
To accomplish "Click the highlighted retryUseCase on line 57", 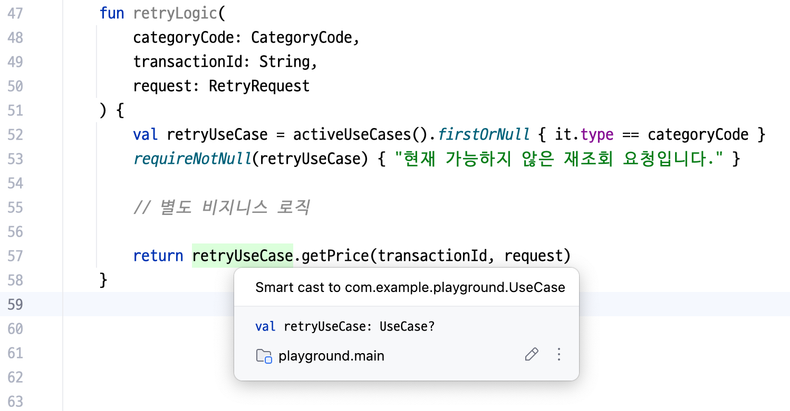I will pos(242,256).
